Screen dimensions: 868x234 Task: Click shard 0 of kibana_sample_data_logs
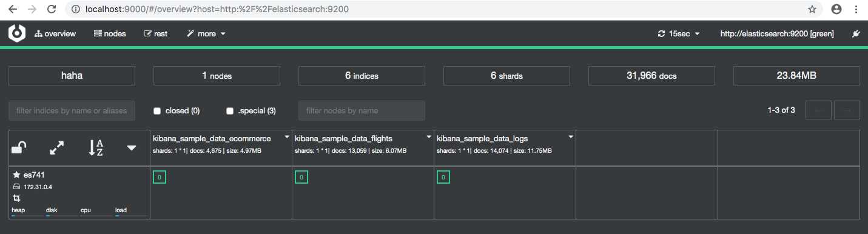(443, 177)
